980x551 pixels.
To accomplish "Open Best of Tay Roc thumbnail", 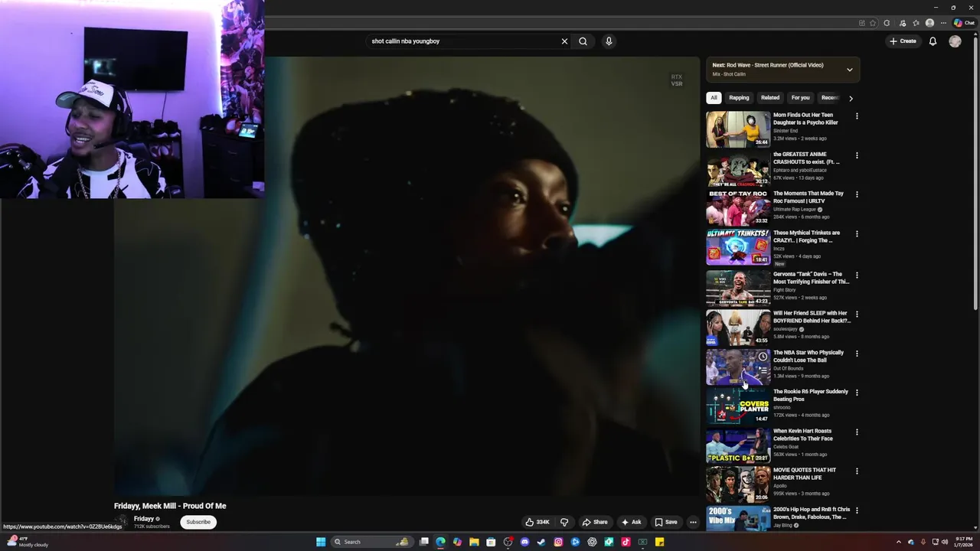I will pyautogui.click(x=738, y=207).
